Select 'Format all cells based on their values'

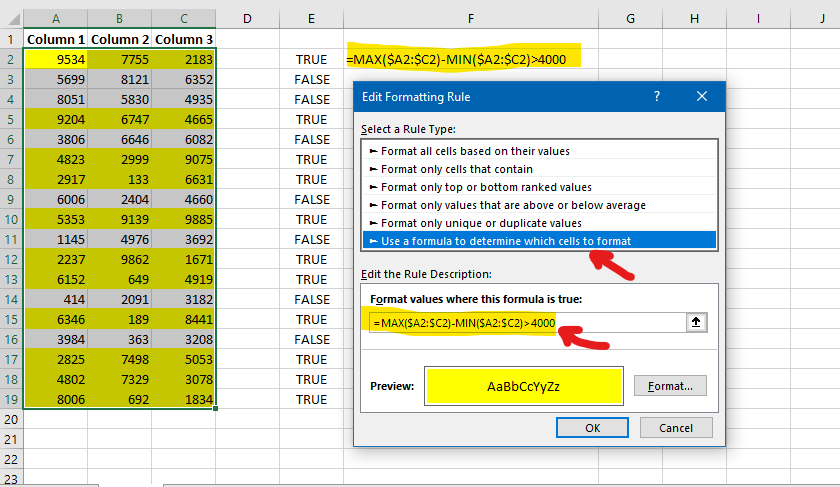coord(539,151)
